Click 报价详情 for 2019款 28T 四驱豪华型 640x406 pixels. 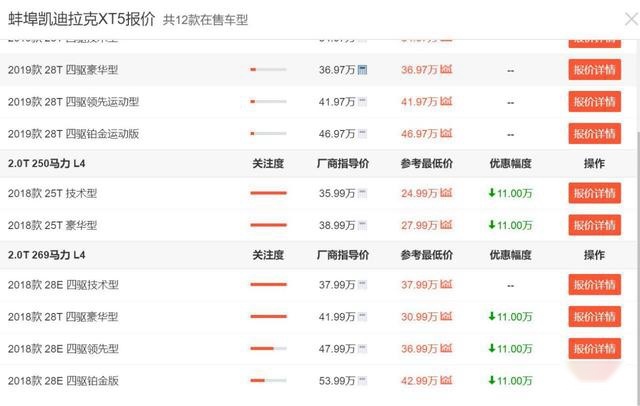pos(594,70)
